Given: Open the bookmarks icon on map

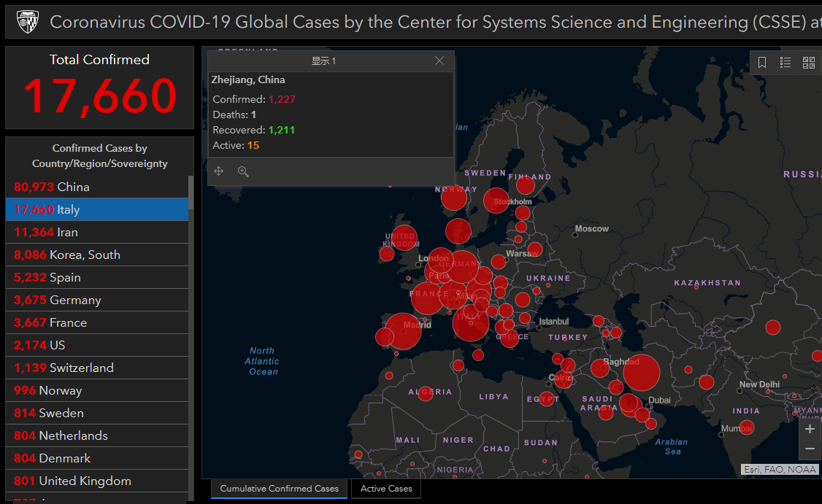Looking at the screenshot, I should (762, 63).
